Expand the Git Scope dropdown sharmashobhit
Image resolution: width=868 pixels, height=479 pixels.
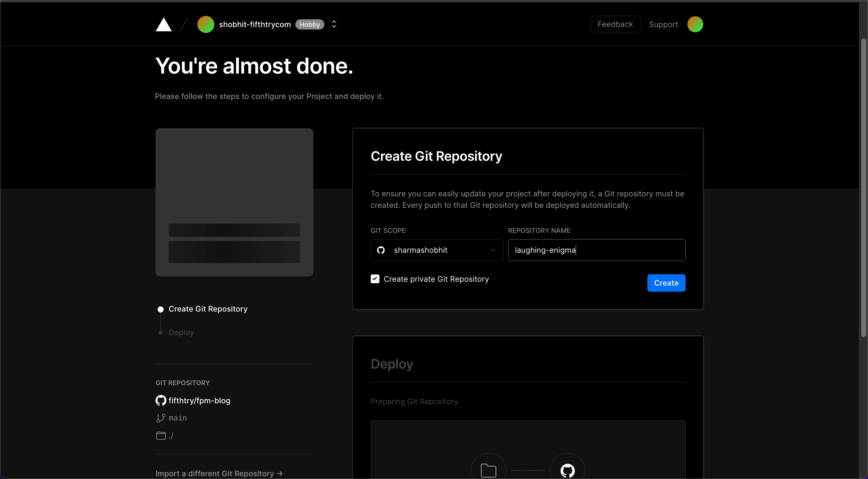(437, 250)
